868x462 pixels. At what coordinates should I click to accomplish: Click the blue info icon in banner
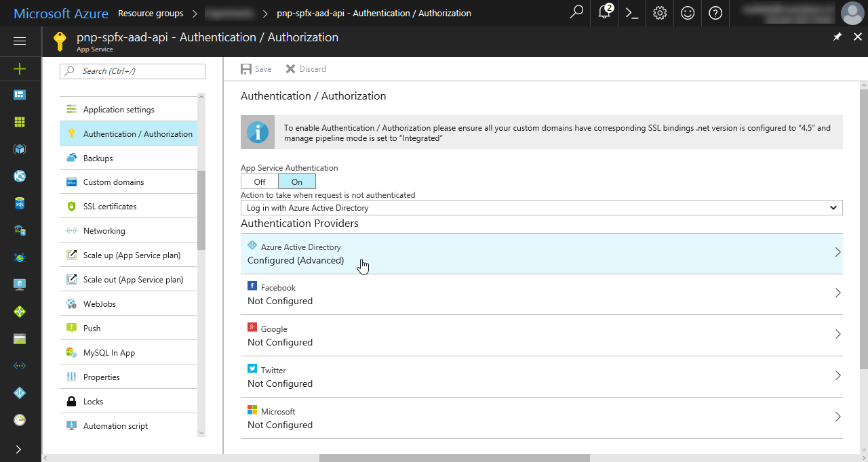(257, 132)
